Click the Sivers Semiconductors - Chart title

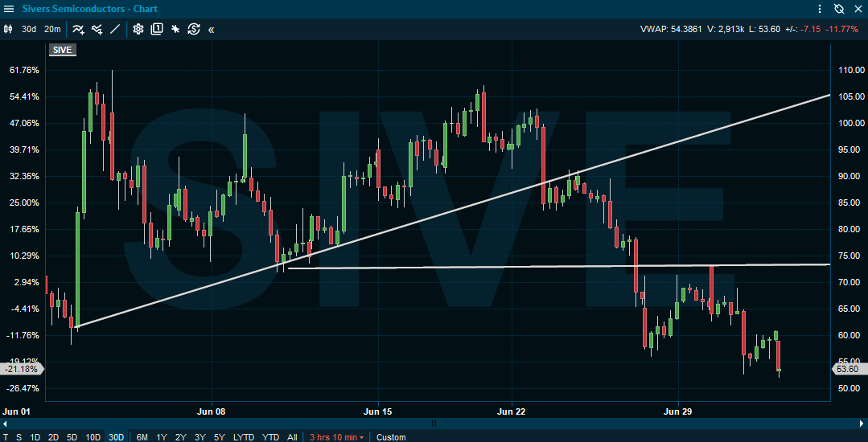89,9
